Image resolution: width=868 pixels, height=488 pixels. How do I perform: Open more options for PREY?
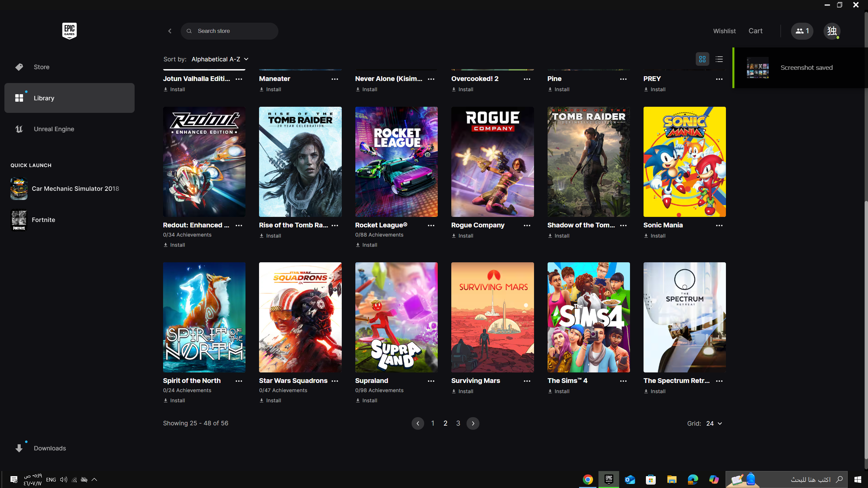(719, 79)
